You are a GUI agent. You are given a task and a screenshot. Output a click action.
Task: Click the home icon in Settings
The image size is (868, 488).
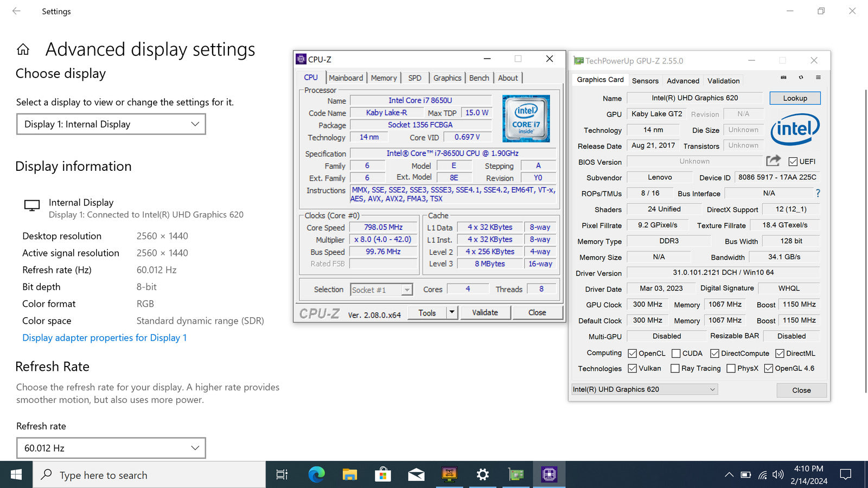pyautogui.click(x=23, y=50)
